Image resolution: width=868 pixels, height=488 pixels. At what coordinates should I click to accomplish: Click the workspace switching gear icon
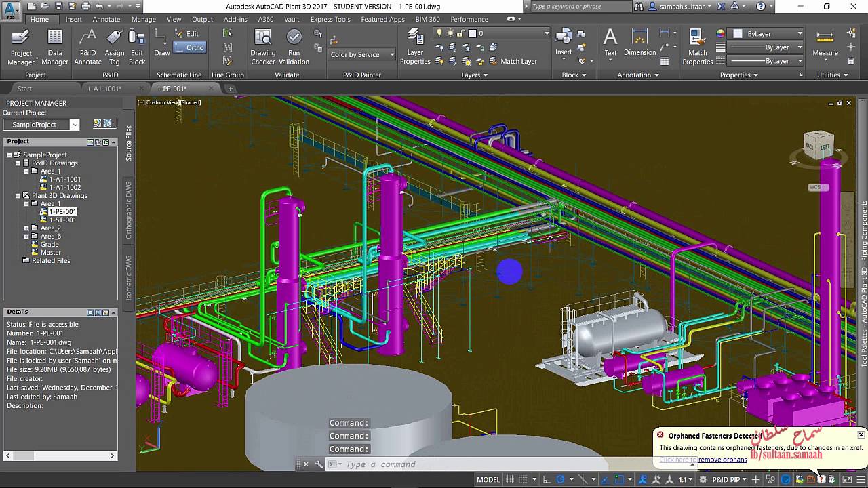click(x=703, y=479)
